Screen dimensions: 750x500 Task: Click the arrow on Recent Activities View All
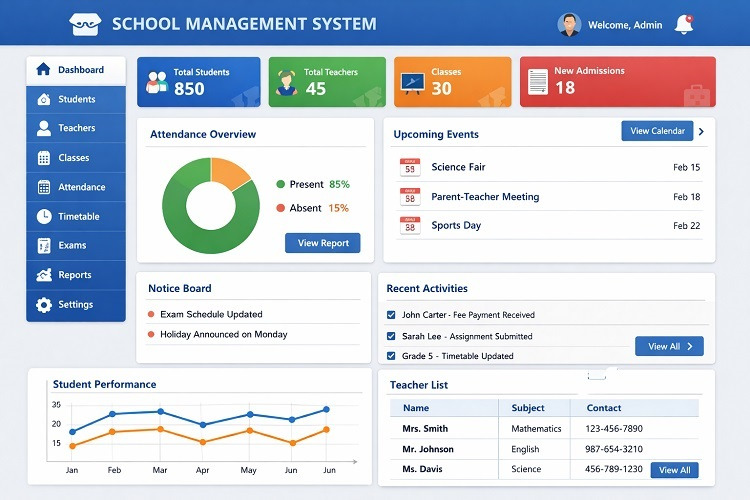click(x=690, y=346)
